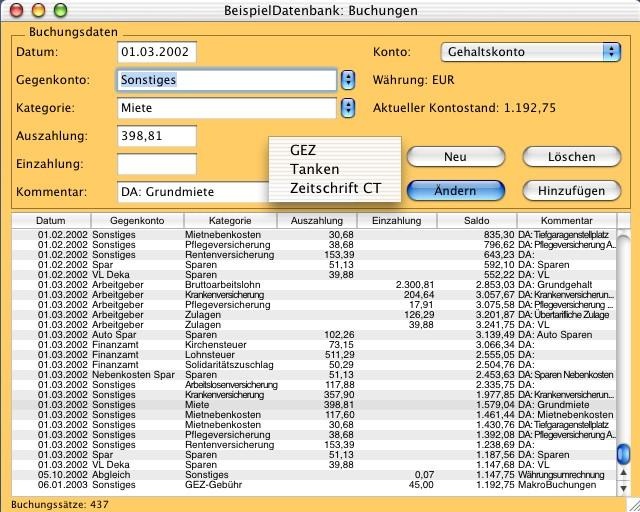This screenshot has height=512, width=640.
Task: Select the 01.02.2002 VL Deka row
Action: [x=314, y=275]
